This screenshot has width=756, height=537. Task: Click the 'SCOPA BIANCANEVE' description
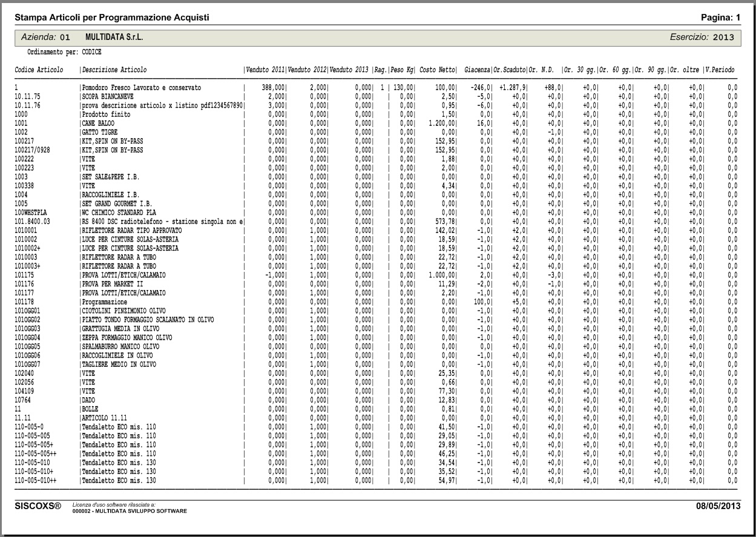tap(108, 97)
